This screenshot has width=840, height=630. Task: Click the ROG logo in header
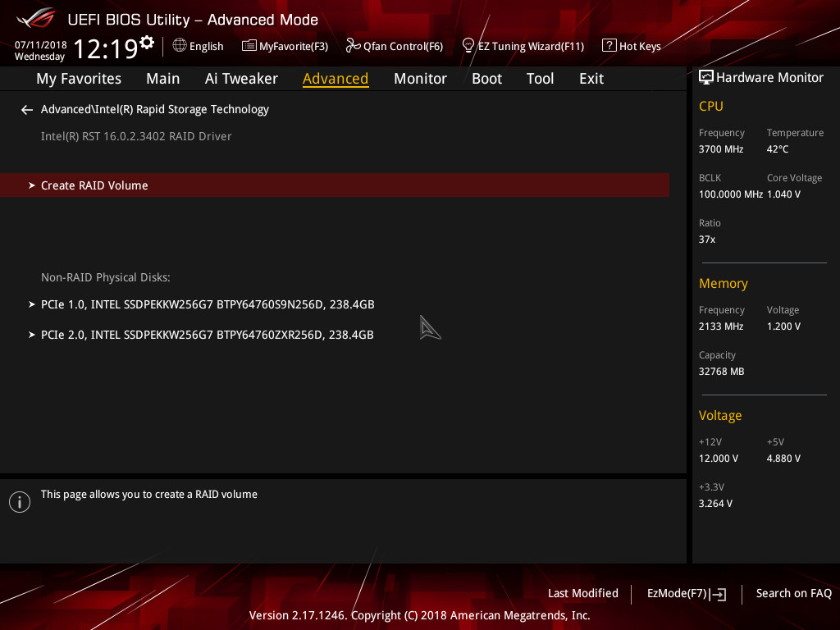click(36, 19)
